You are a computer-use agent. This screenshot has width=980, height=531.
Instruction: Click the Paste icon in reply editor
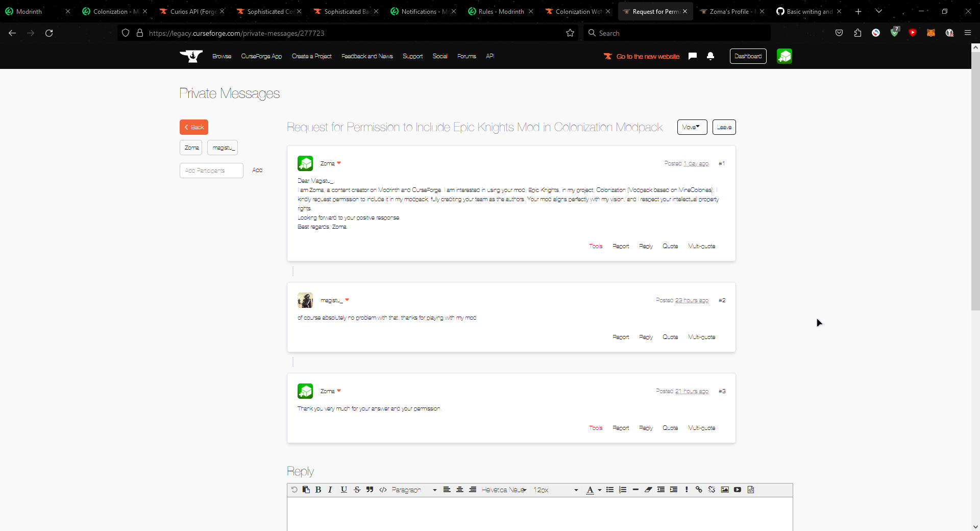(x=306, y=490)
